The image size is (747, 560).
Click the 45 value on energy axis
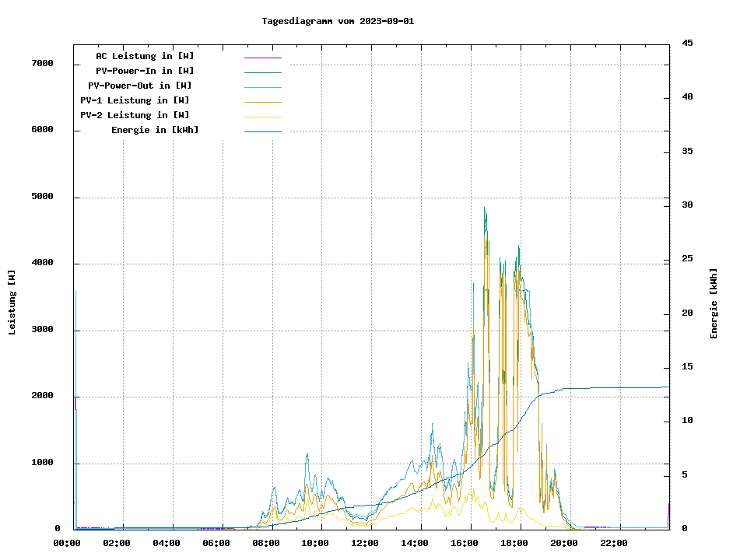point(687,43)
